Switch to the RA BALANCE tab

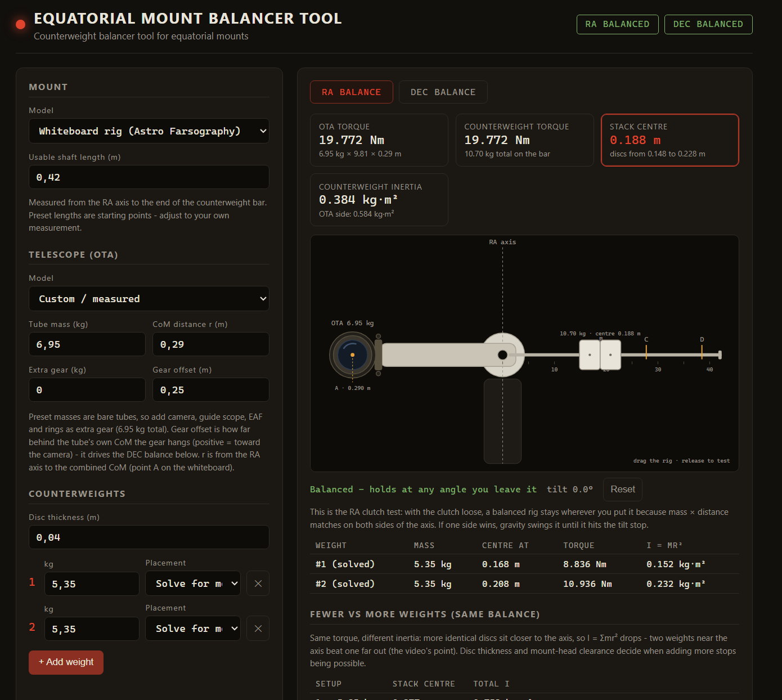pos(352,92)
